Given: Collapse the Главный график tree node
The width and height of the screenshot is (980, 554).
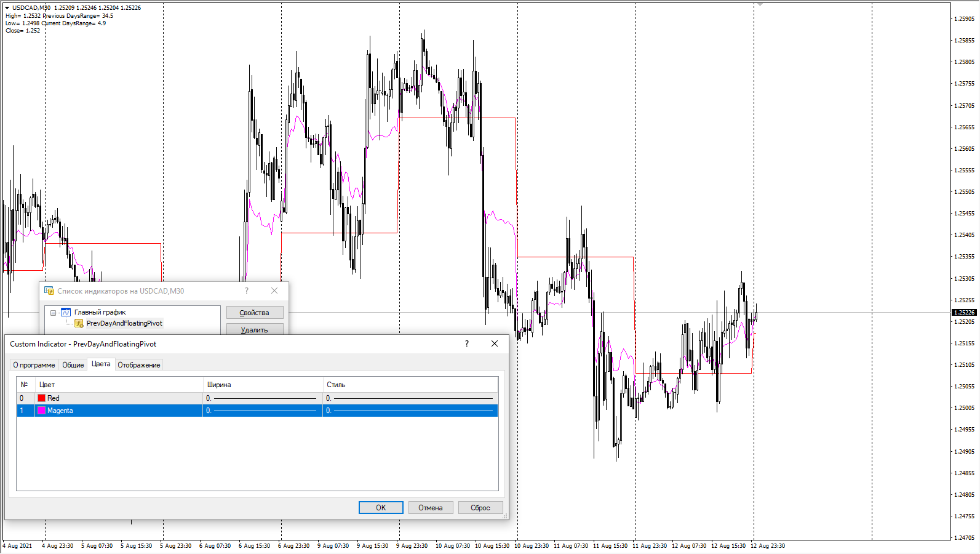Looking at the screenshot, I should [54, 313].
